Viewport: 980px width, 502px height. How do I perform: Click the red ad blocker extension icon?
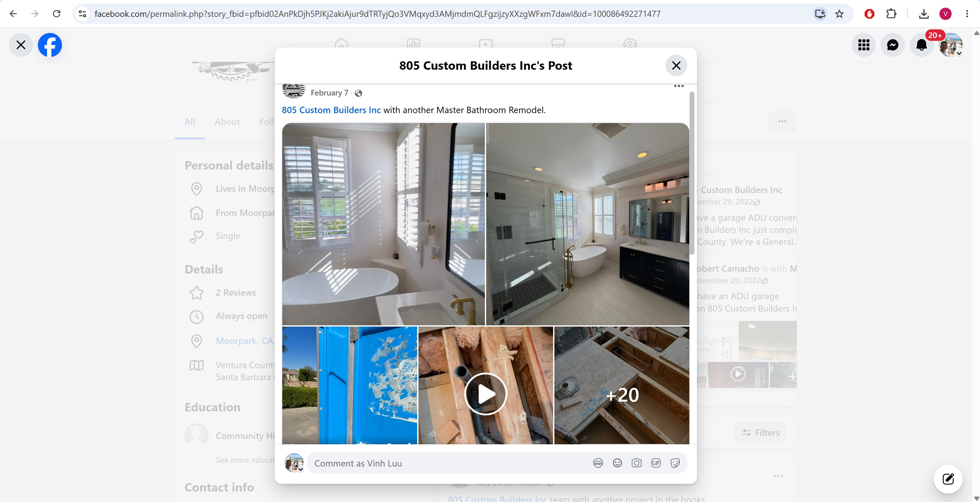click(869, 14)
